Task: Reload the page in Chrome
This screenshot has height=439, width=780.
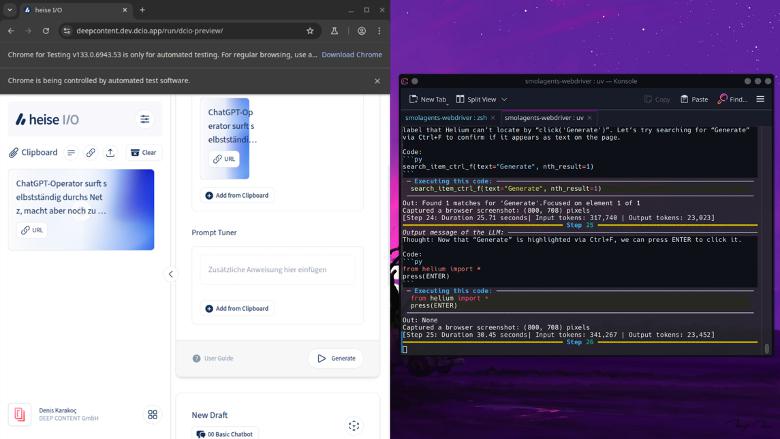Action: coord(45,31)
